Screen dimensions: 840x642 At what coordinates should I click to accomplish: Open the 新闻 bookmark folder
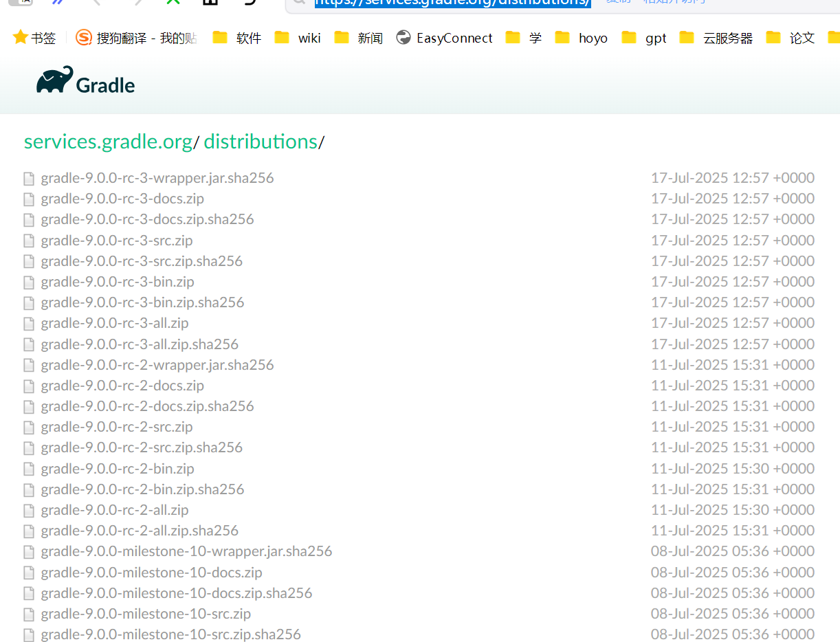click(359, 38)
